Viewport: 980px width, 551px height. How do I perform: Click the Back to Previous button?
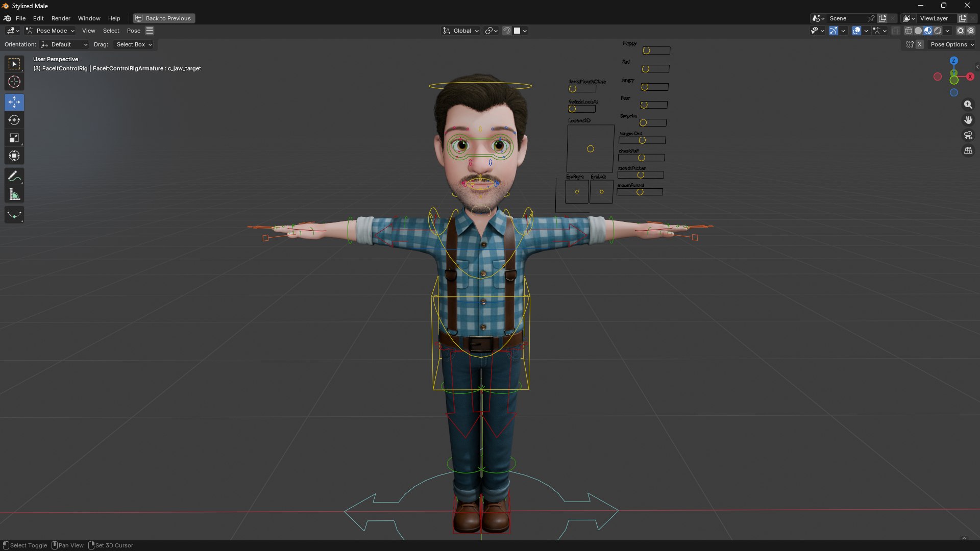coord(164,18)
